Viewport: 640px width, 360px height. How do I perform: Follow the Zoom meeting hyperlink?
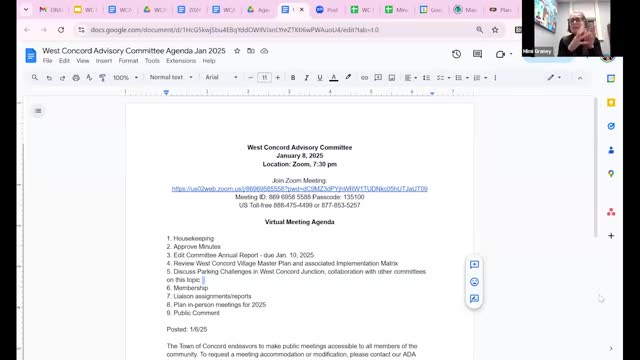[300, 189]
